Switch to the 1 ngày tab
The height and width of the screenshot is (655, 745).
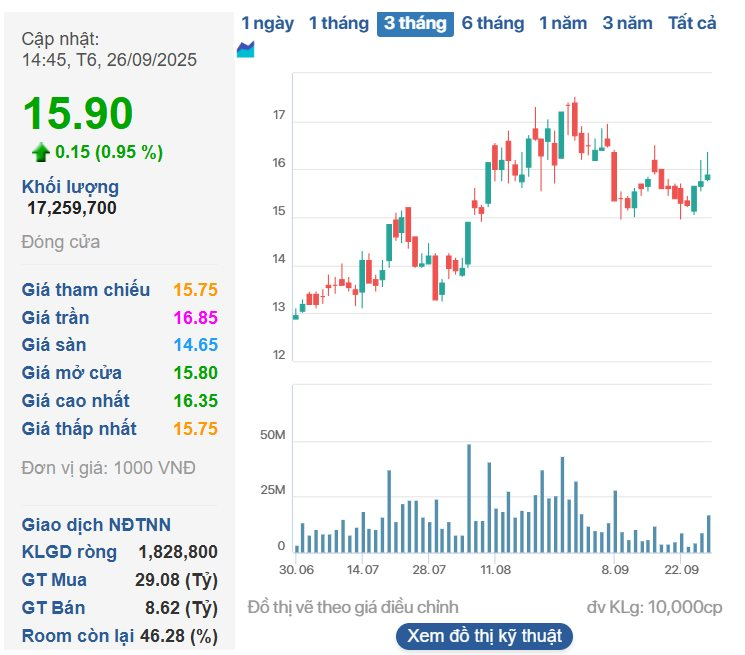point(267,23)
